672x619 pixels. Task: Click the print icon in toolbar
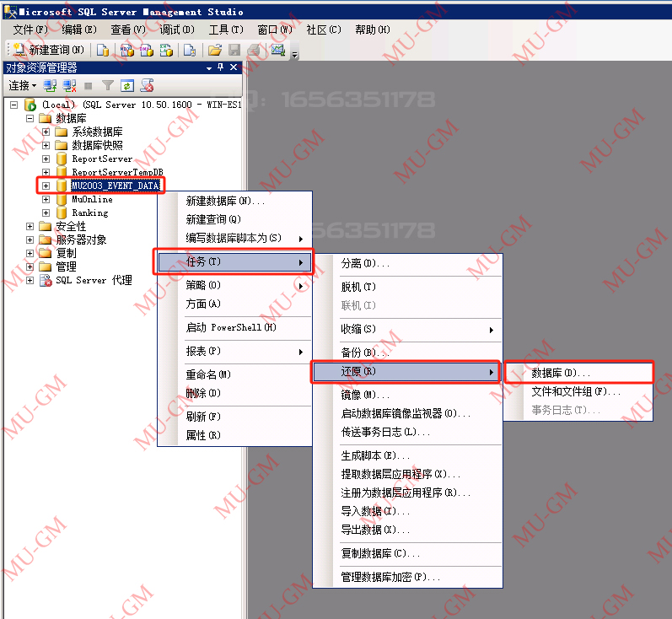254,50
